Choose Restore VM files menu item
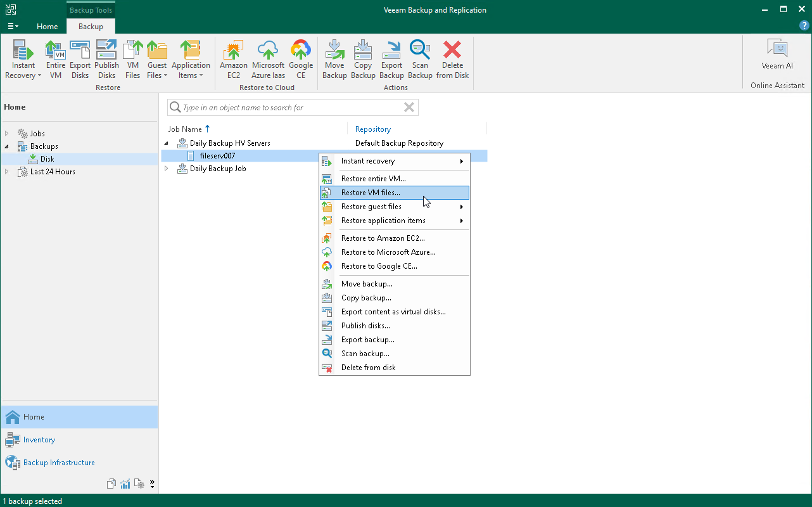The height and width of the screenshot is (507, 812). click(x=395, y=193)
